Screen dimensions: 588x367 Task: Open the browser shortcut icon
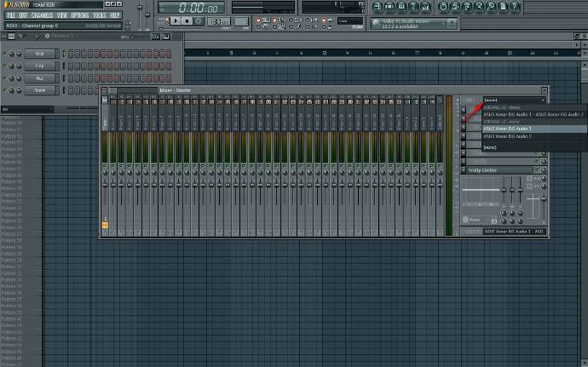(x=413, y=6)
